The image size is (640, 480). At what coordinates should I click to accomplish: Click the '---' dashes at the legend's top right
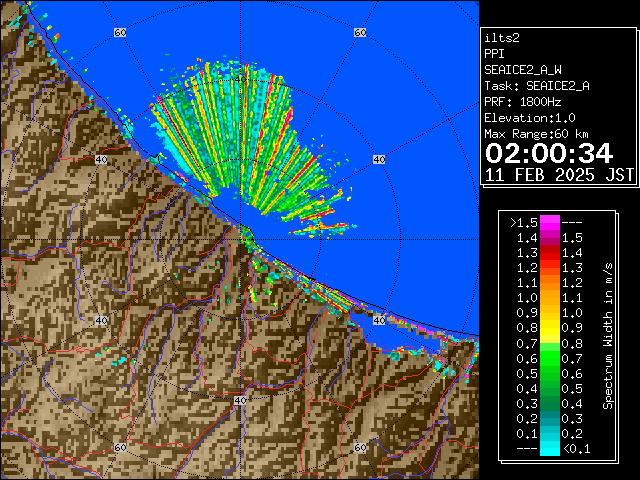click(572, 223)
